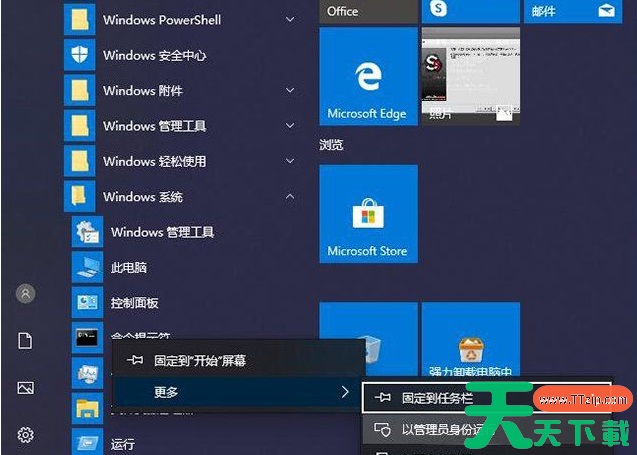637x455 pixels.
Task: Click the Windows 管理工具 folder icon with chevron
Action: click(80, 126)
